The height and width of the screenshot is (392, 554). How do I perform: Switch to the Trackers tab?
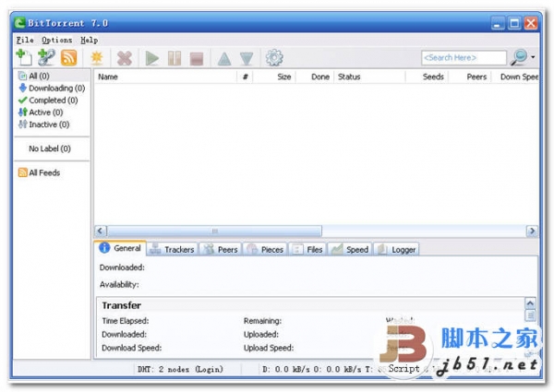[172, 249]
